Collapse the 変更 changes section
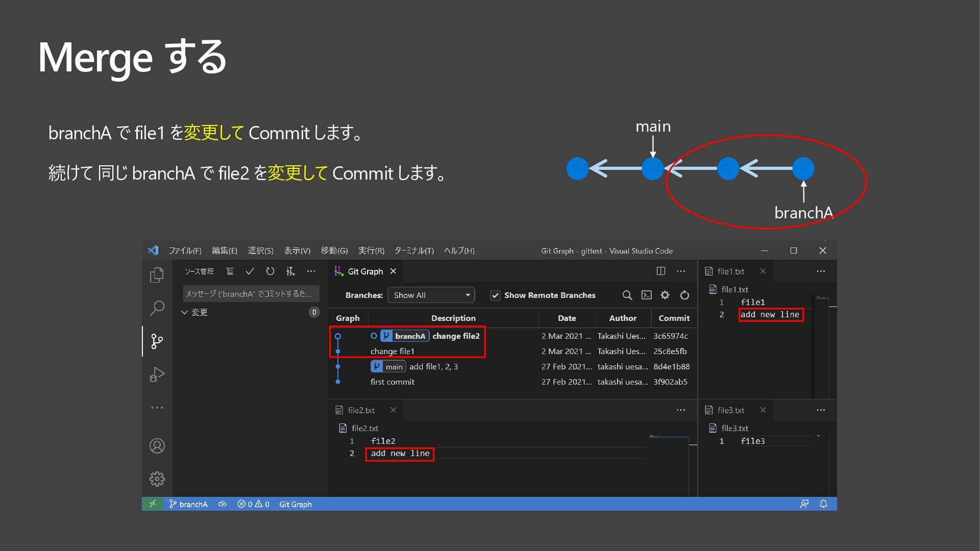The image size is (980, 551). 185,312
